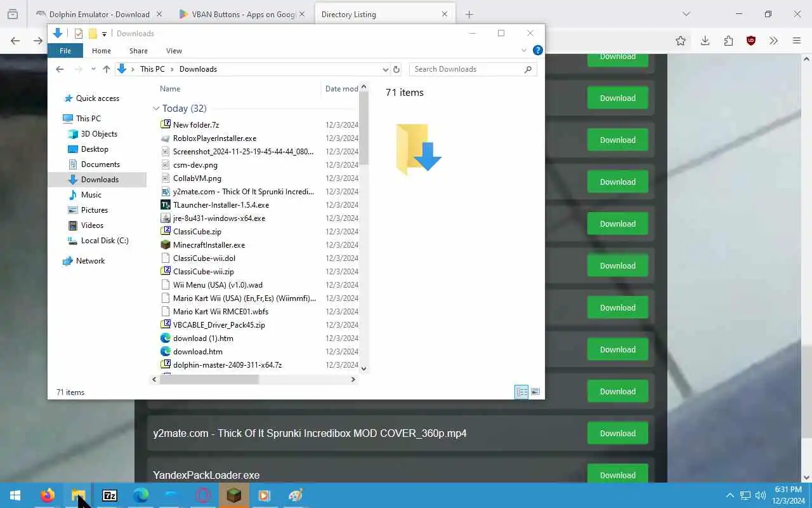The height and width of the screenshot is (508, 812).
Task: Select the file dolphin-master-2409-311-x64.7z
Action: tap(227, 365)
